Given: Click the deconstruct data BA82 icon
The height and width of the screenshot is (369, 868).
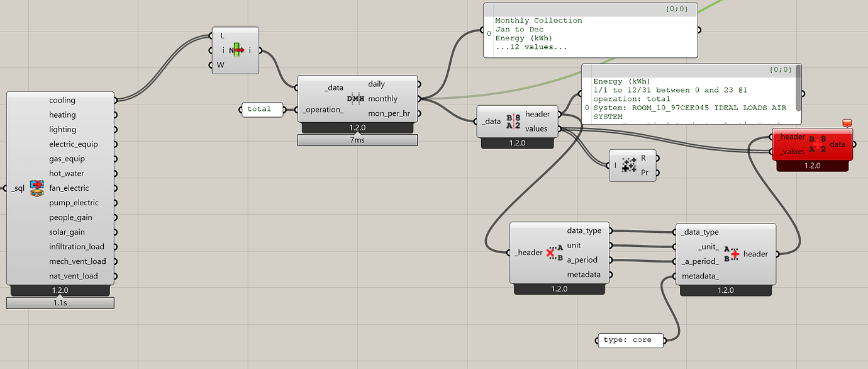Looking at the screenshot, I should 513,122.
